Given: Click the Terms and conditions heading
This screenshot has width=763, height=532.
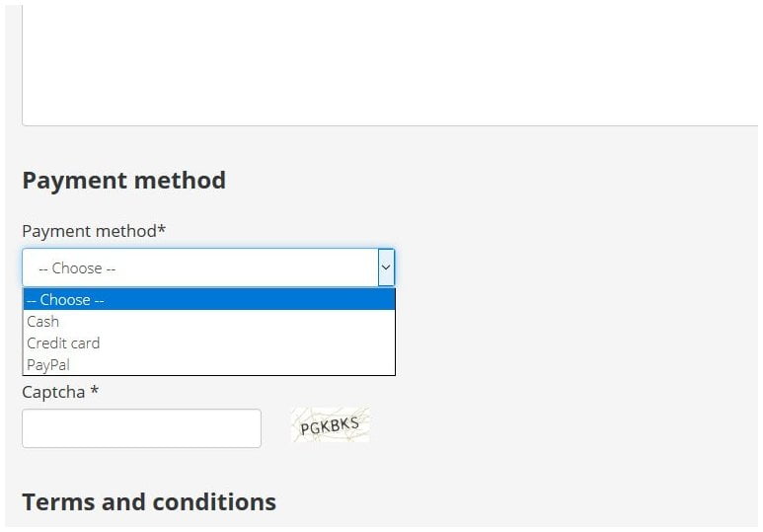Looking at the screenshot, I should point(149,501).
